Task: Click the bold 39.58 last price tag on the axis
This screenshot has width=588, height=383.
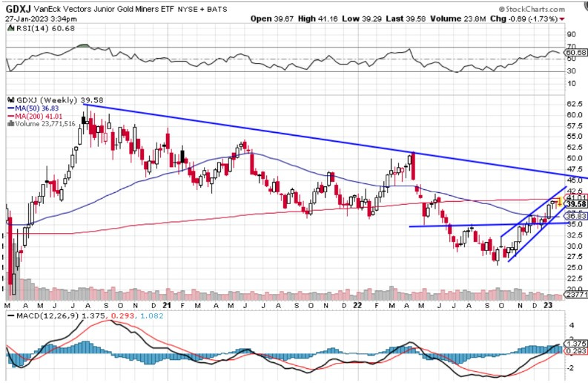Action: (576, 204)
